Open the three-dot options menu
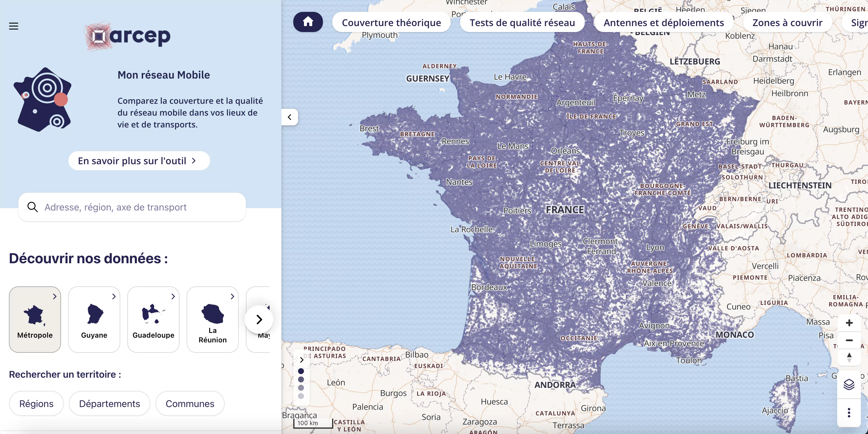Screen dimensions: 868x434 (849, 412)
